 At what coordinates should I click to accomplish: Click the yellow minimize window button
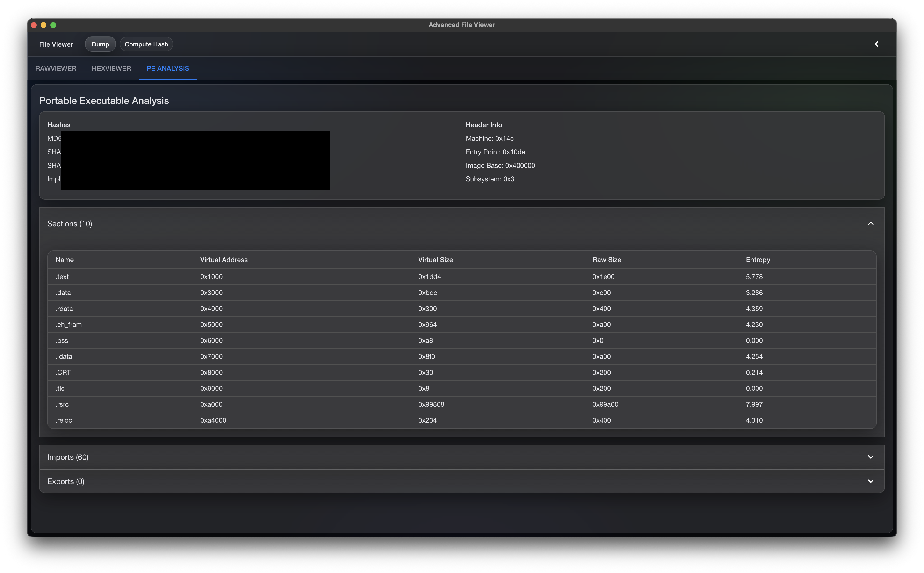click(43, 25)
